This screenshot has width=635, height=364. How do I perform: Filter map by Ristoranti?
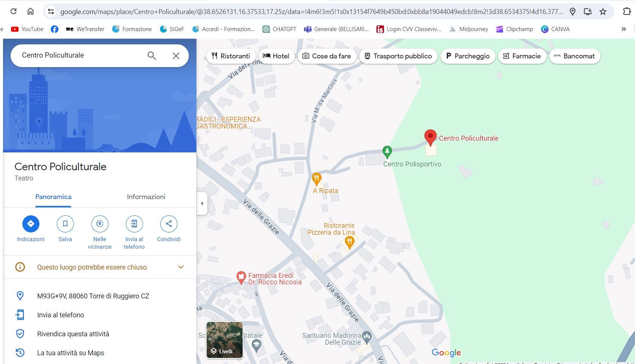(230, 56)
